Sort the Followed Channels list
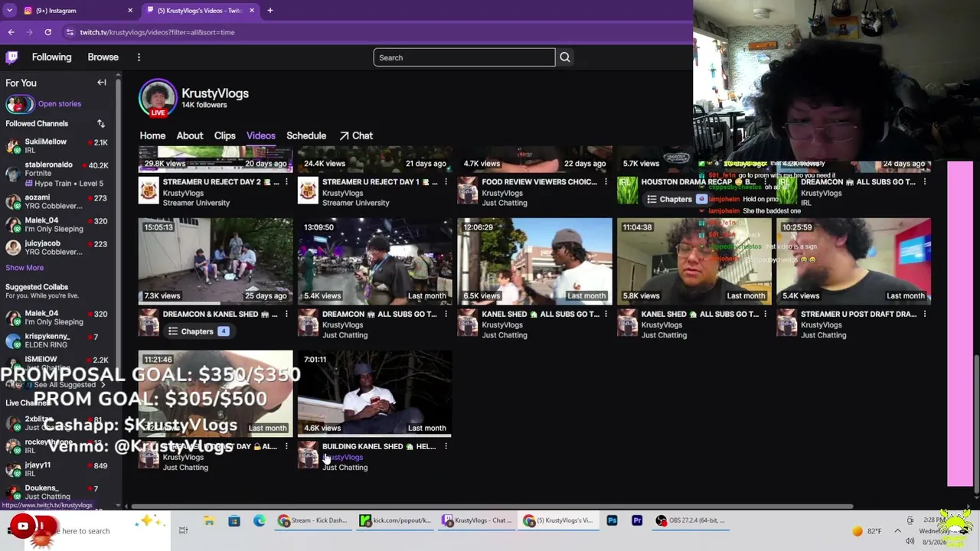 (100, 123)
